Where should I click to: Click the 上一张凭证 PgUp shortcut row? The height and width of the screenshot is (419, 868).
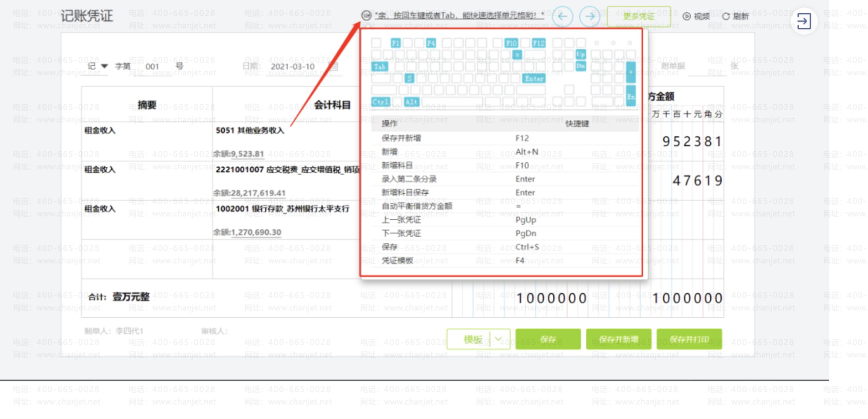point(505,220)
